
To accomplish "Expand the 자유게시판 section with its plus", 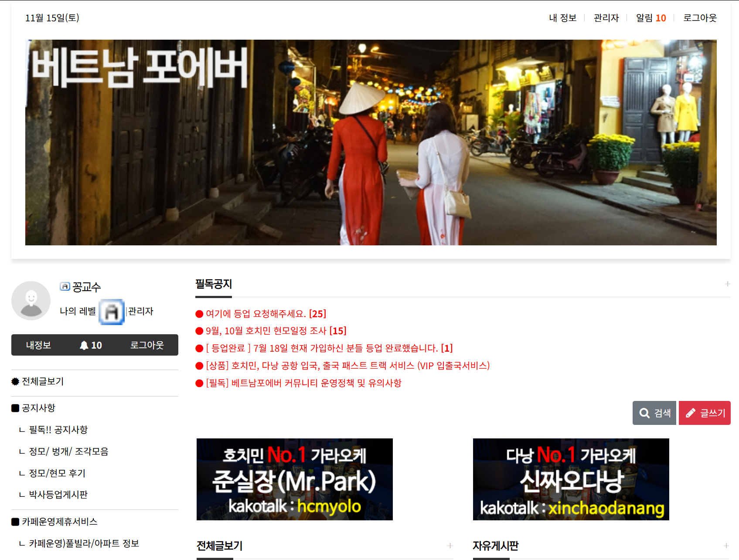I will [726, 545].
